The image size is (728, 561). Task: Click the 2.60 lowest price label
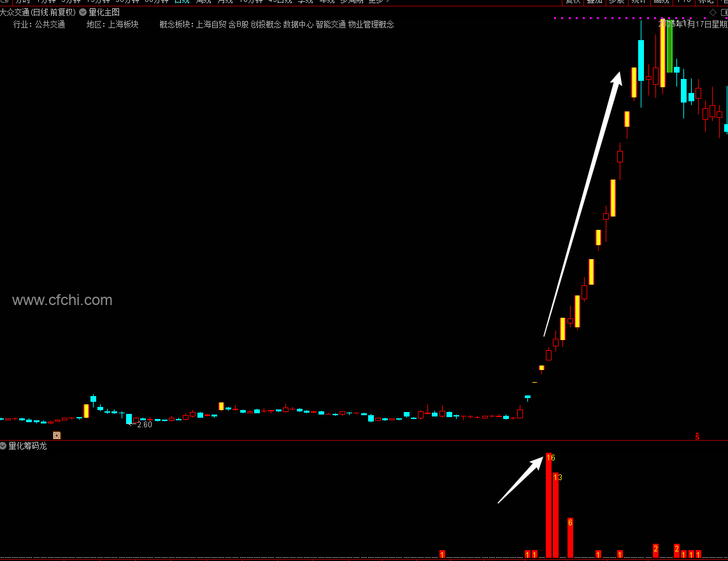pos(145,425)
